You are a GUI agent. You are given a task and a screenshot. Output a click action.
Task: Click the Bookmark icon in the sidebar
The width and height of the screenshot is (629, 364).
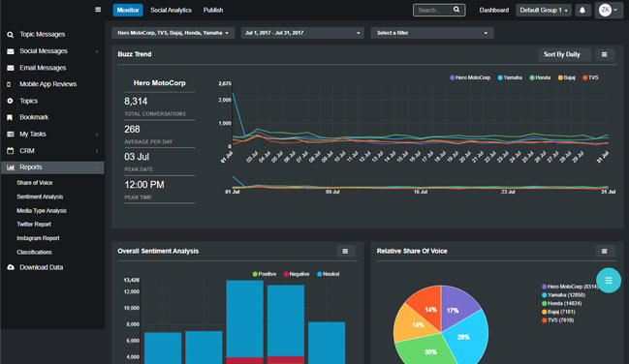point(10,117)
